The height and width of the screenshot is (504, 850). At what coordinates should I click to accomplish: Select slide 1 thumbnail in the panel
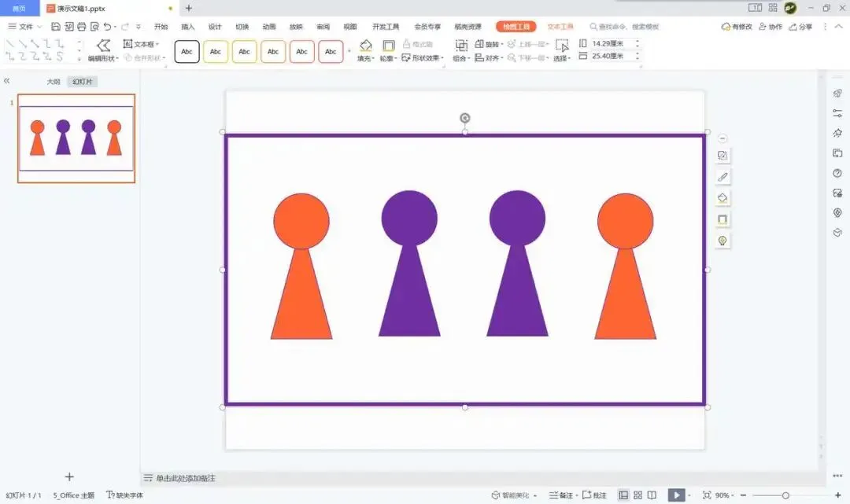click(x=76, y=138)
